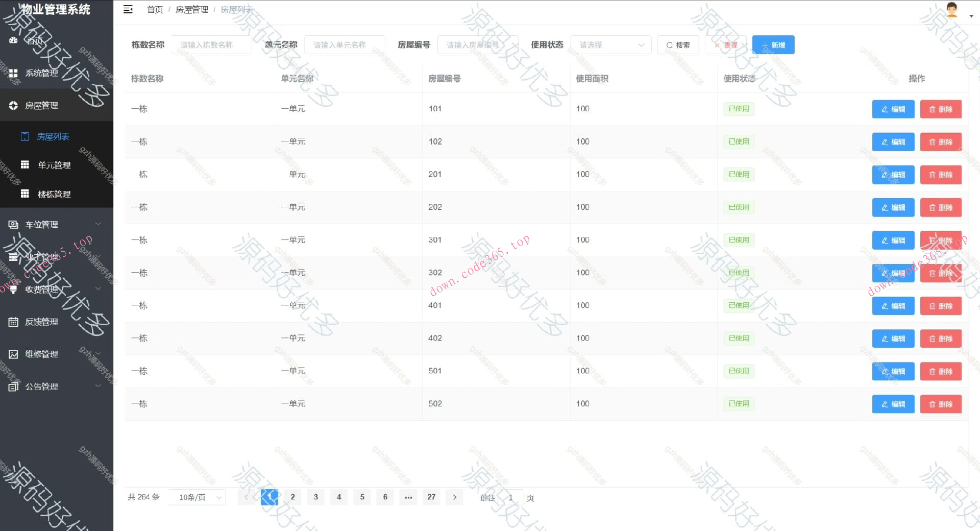Jump to page 27 in pagination
This screenshot has height=531, width=980.
pos(431,497)
